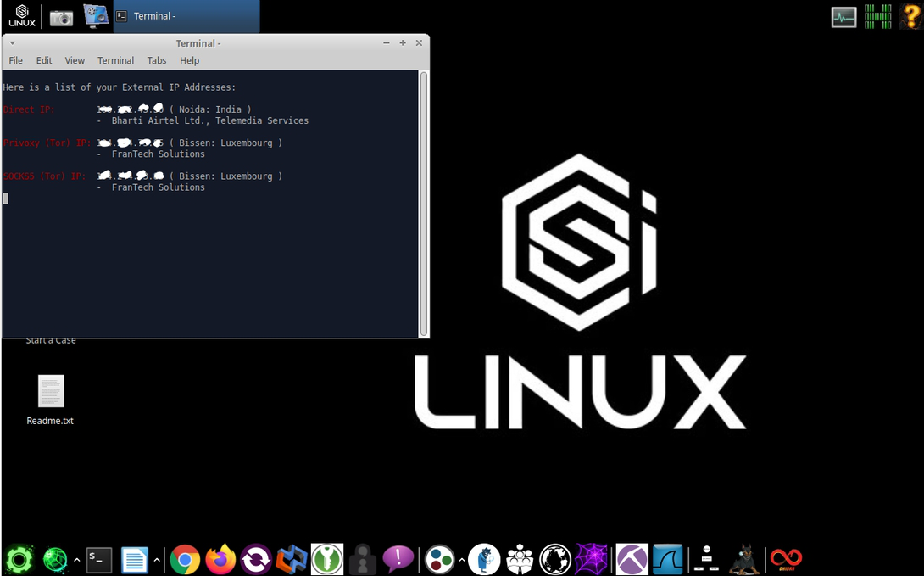Screen dimensions: 924x576
Task: Open the blue detective magnifier dock icon
Action: pos(484,559)
